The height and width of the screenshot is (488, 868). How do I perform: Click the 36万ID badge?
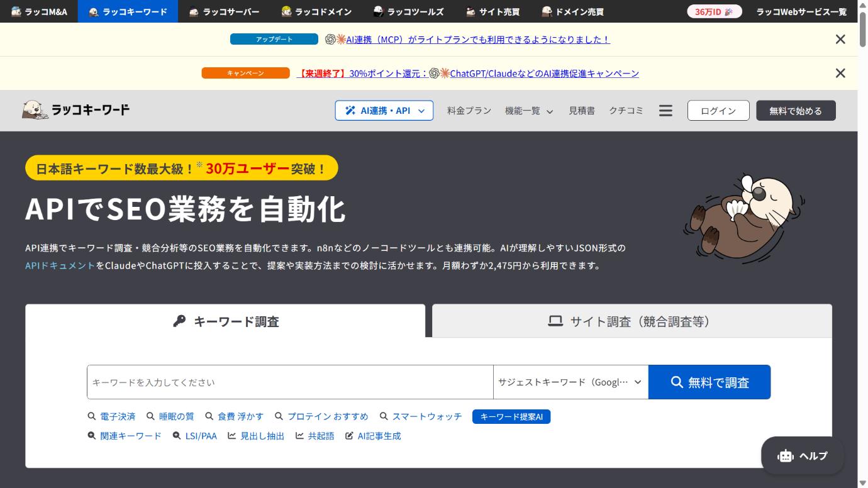[x=714, y=11]
